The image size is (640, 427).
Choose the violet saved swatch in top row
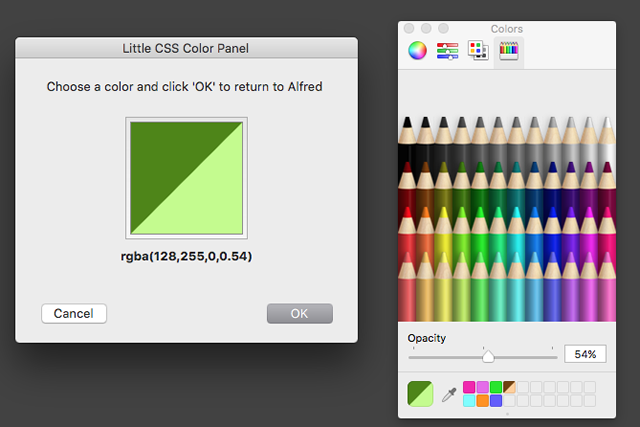pyautogui.click(x=482, y=387)
